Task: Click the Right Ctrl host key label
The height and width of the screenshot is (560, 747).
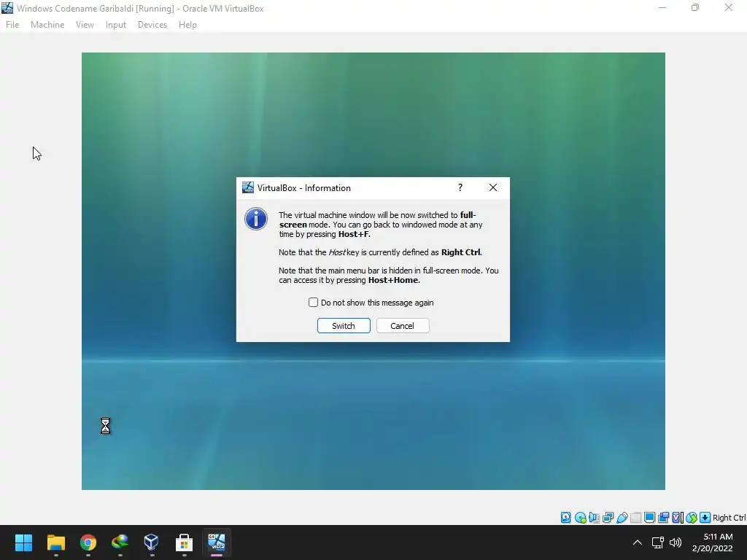Action: 729,518
